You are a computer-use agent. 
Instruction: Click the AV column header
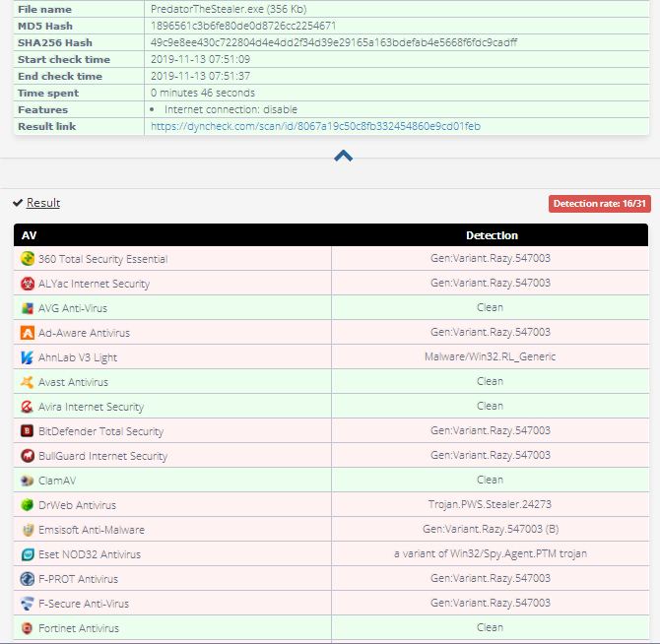[29, 235]
